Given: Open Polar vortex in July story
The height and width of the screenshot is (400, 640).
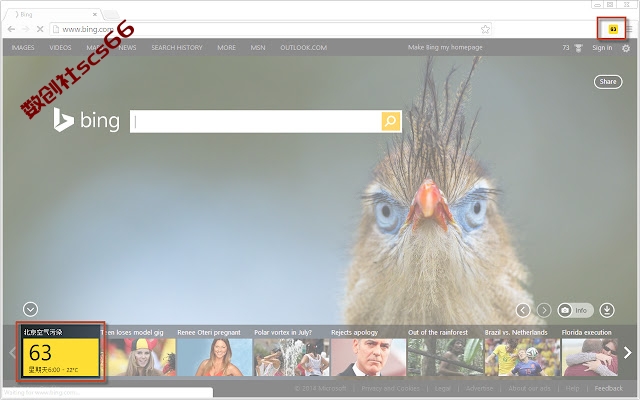Looking at the screenshot, I should pyautogui.click(x=291, y=353).
